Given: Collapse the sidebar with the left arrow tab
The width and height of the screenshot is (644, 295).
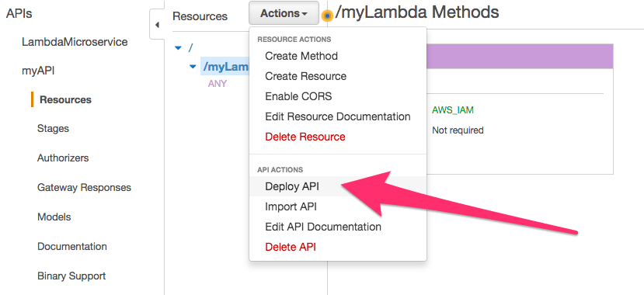Looking at the screenshot, I should tap(157, 25).
